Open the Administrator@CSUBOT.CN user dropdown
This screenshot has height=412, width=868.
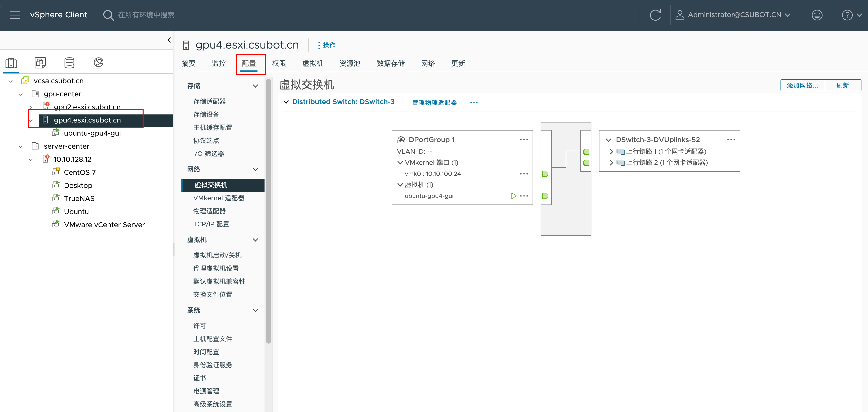[x=734, y=15]
